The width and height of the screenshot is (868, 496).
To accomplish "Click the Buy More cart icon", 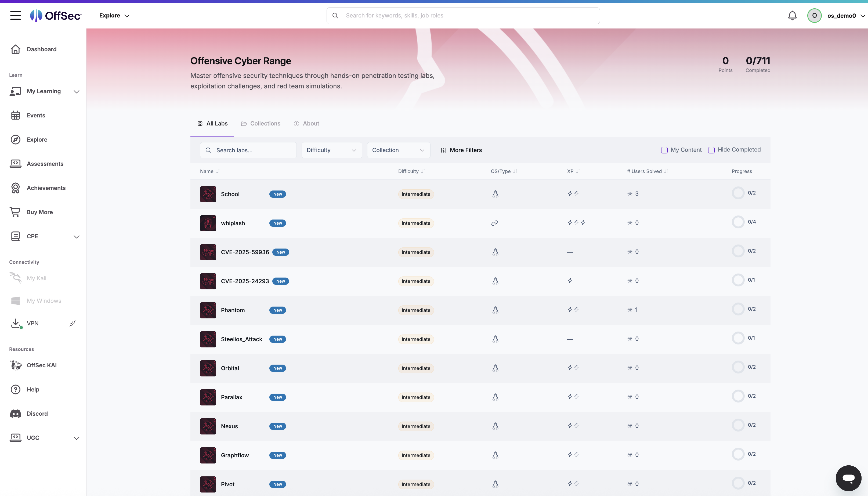I will point(15,212).
